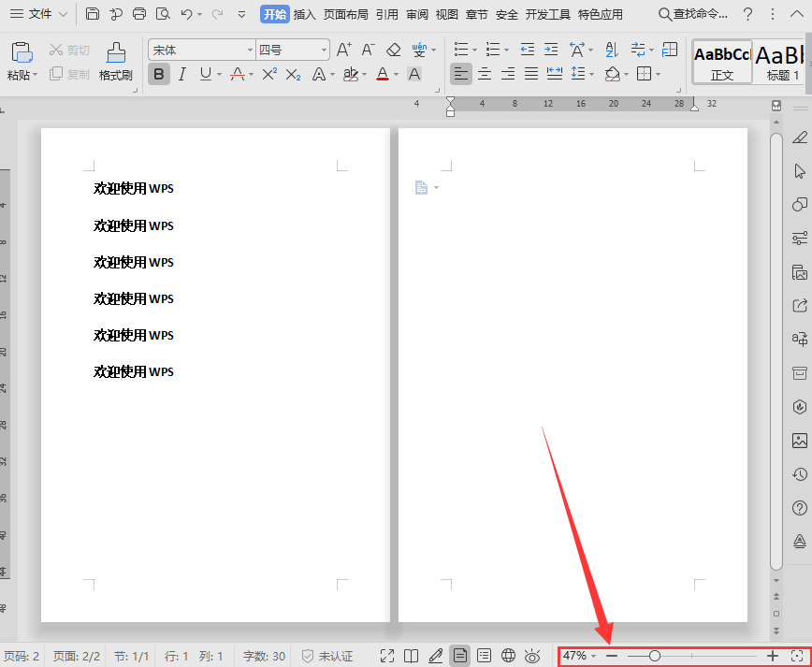This screenshot has height=667, width=812.
Task: Apply the 正文 style
Action: click(x=722, y=62)
